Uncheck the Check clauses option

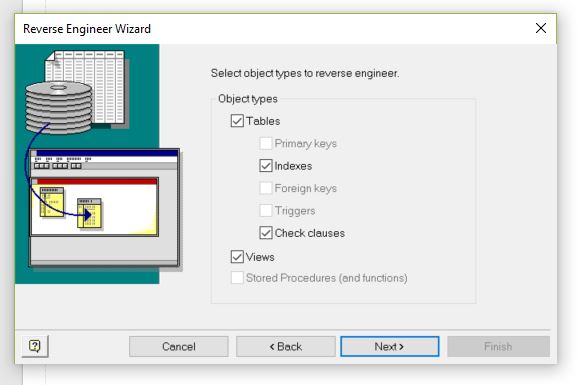(x=266, y=233)
